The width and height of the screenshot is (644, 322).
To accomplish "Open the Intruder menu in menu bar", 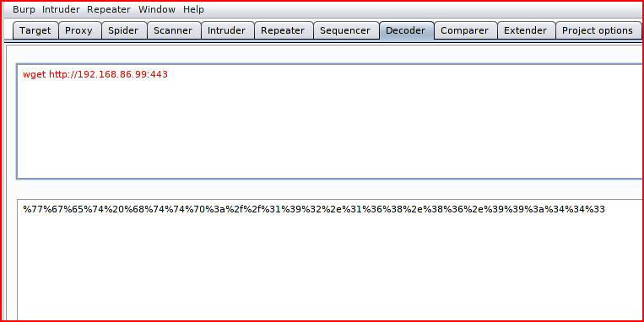I will tap(61, 9).
